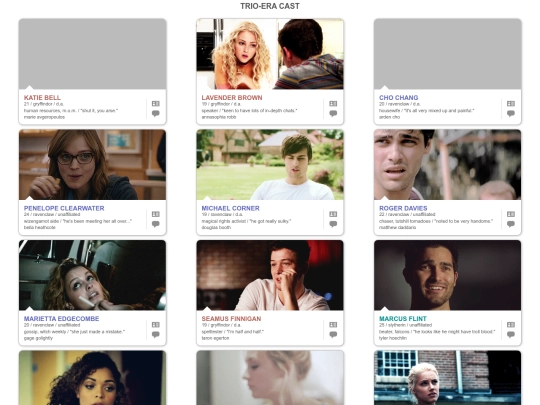Click 'magical rights activist' line under Michael Corner

point(246,221)
